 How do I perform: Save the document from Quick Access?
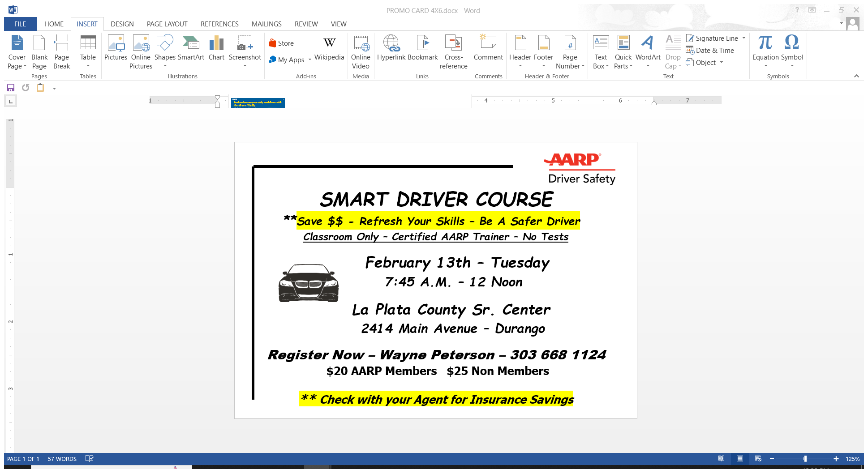[11, 88]
